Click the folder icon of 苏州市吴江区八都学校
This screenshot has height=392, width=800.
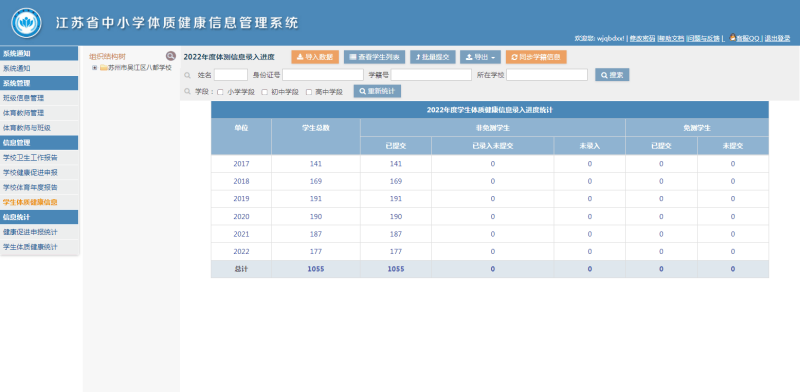(x=104, y=67)
